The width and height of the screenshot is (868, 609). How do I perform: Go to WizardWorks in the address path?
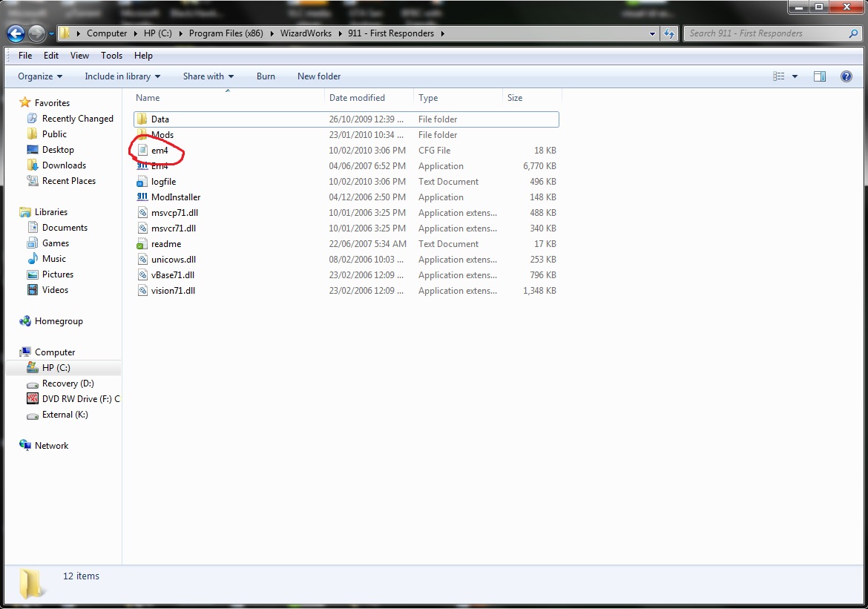click(306, 33)
